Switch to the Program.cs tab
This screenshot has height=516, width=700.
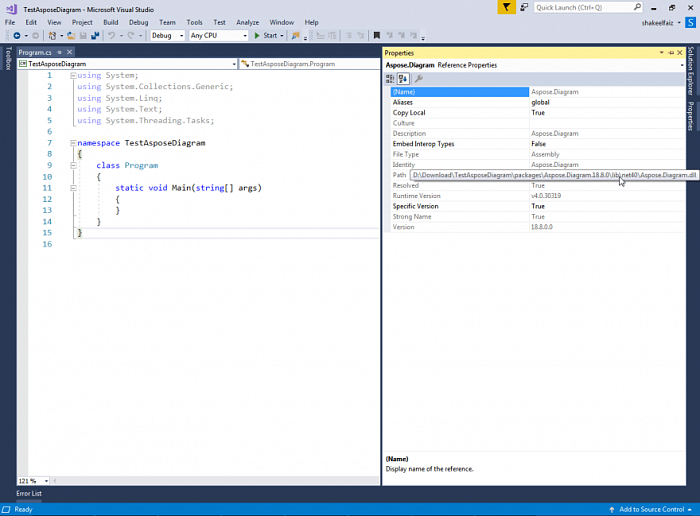click(35, 52)
